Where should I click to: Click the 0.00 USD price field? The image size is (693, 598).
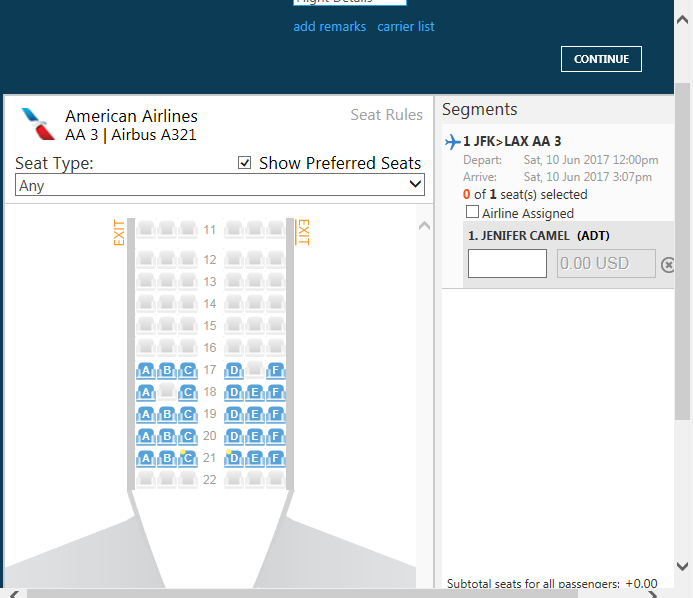coord(606,264)
